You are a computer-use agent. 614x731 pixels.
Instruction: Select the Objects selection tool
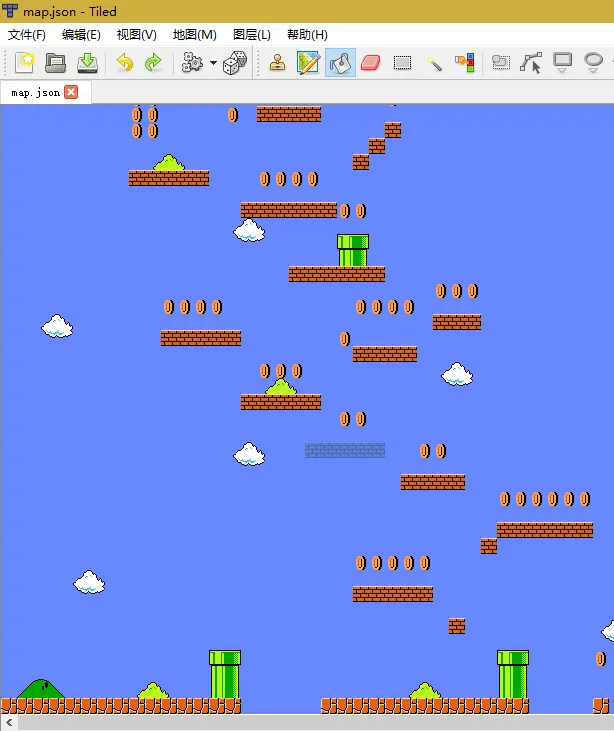point(501,62)
